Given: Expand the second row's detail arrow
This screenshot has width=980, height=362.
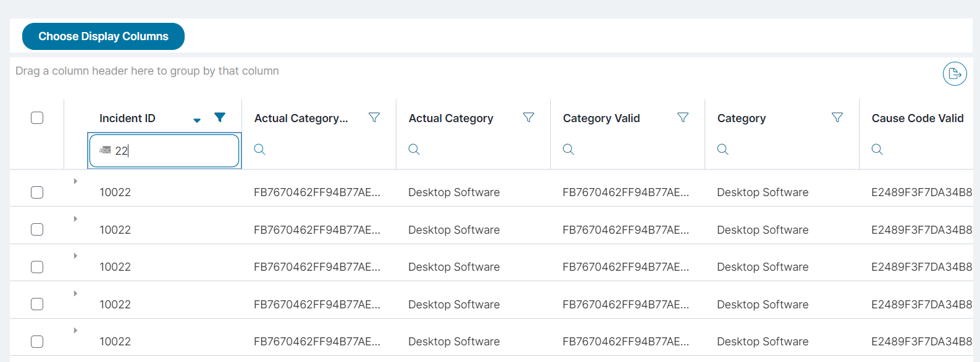Looking at the screenshot, I should tap(75, 219).
